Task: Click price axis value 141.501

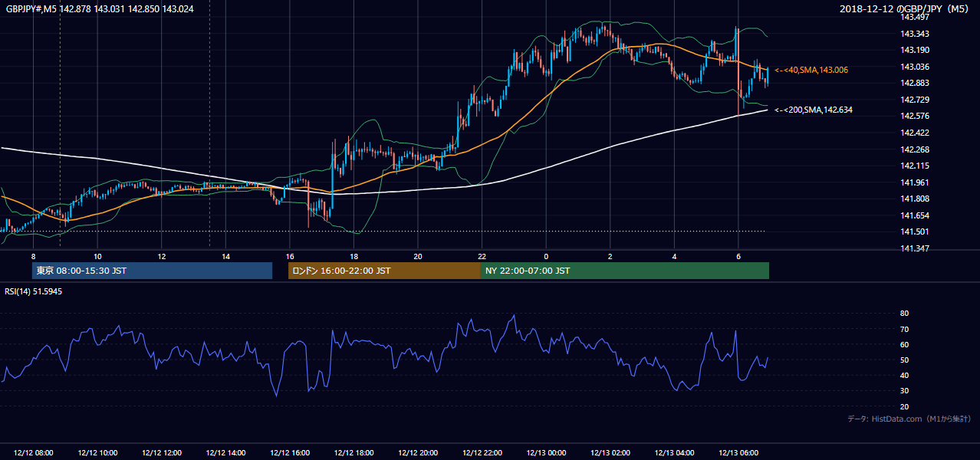Action: point(915,232)
